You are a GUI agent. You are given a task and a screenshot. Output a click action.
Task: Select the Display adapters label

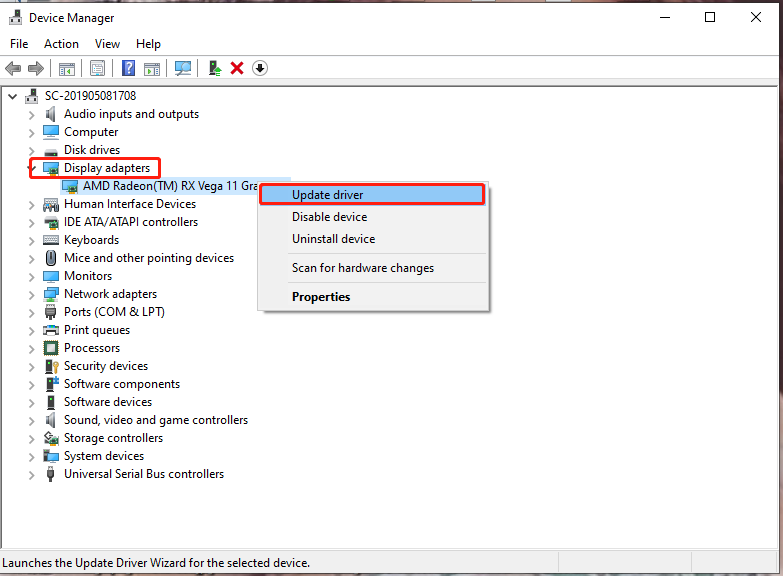(x=107, y=168)
